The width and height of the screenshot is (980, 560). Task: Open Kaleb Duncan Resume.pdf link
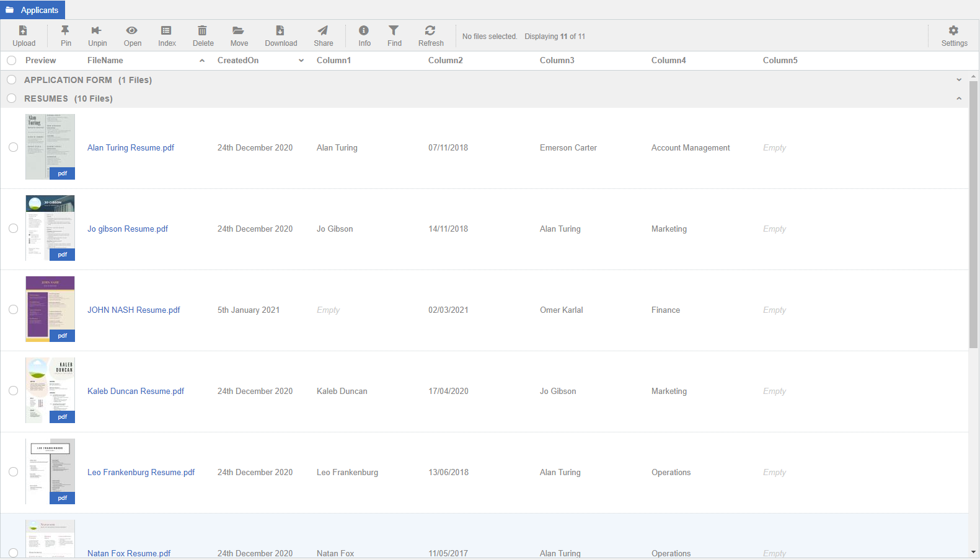point(136,391)
